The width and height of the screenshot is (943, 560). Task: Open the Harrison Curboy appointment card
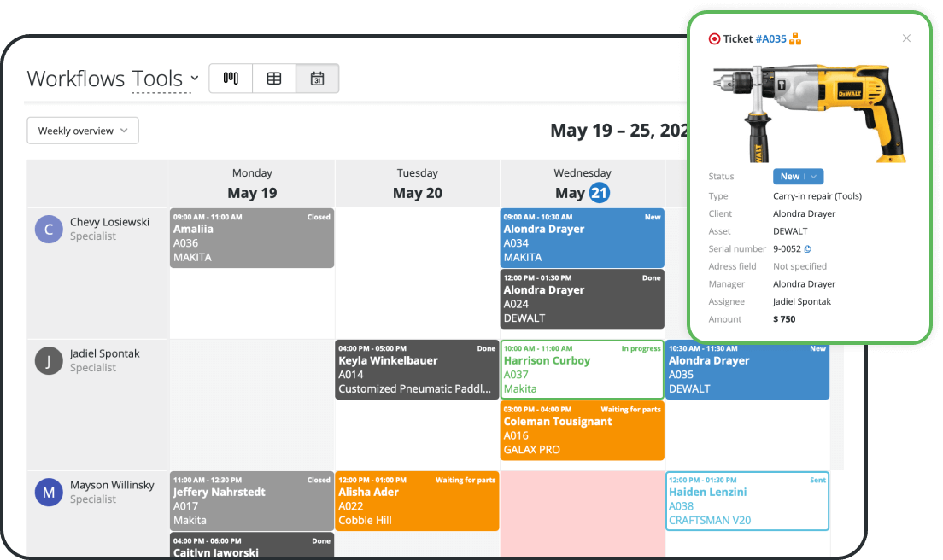[582, 367]
